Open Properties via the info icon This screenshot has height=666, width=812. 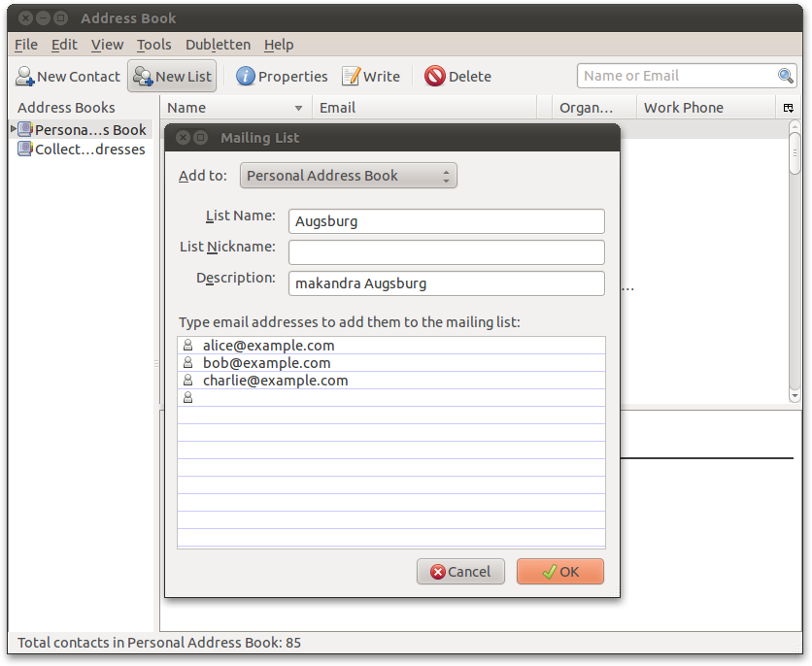click(x=246, y=77)
